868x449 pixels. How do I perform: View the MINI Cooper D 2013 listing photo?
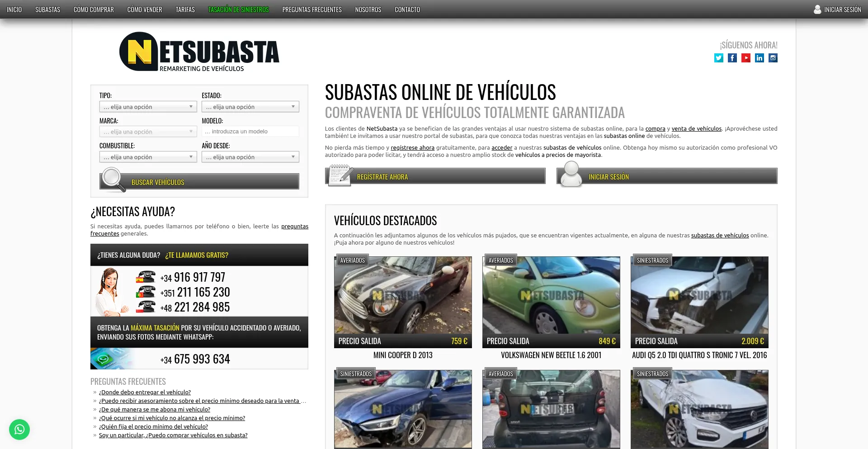(x=402, y=296)
